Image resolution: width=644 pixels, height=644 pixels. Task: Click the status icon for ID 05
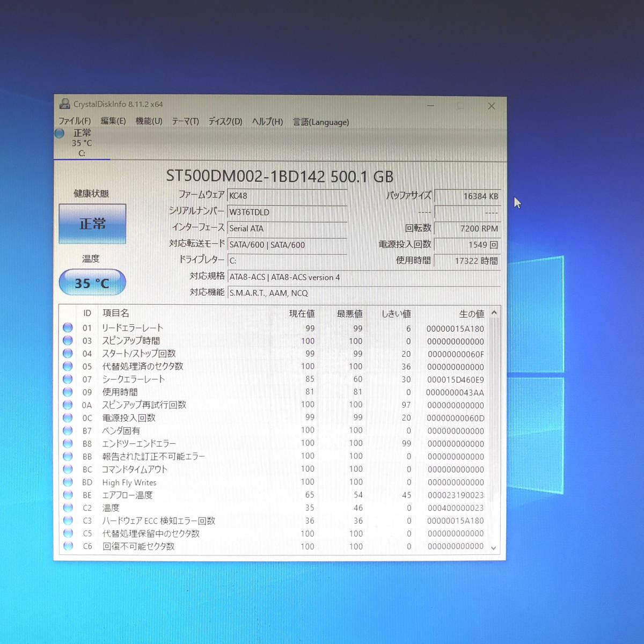coord(68,366)
